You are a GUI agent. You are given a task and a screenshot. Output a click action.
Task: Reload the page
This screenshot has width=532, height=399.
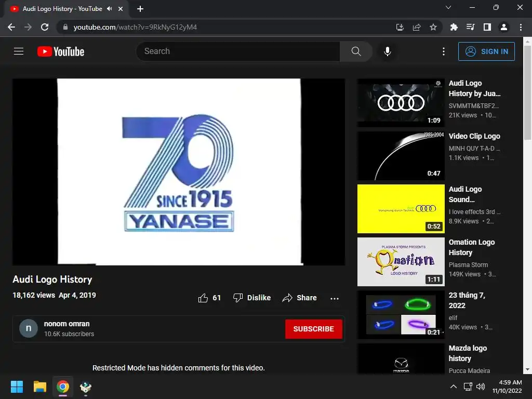pyautogui.click(x=45, y=27)
